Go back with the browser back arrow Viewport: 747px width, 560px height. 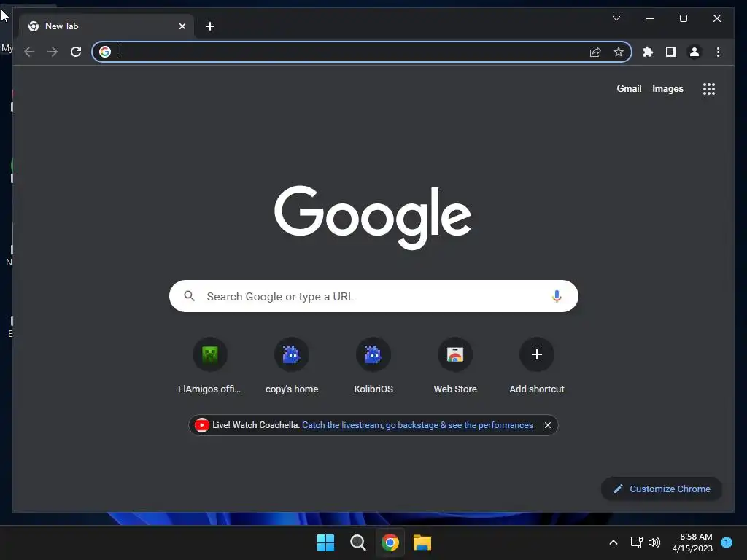pyautogui.click(x=29, y=52)
